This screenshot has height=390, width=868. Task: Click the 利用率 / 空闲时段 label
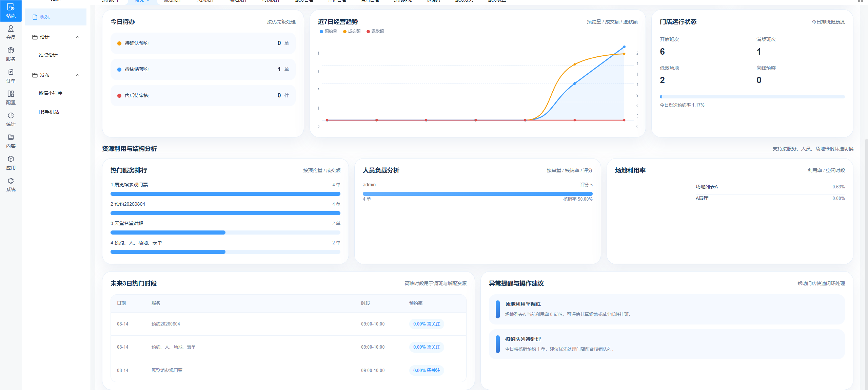[826, 170]
